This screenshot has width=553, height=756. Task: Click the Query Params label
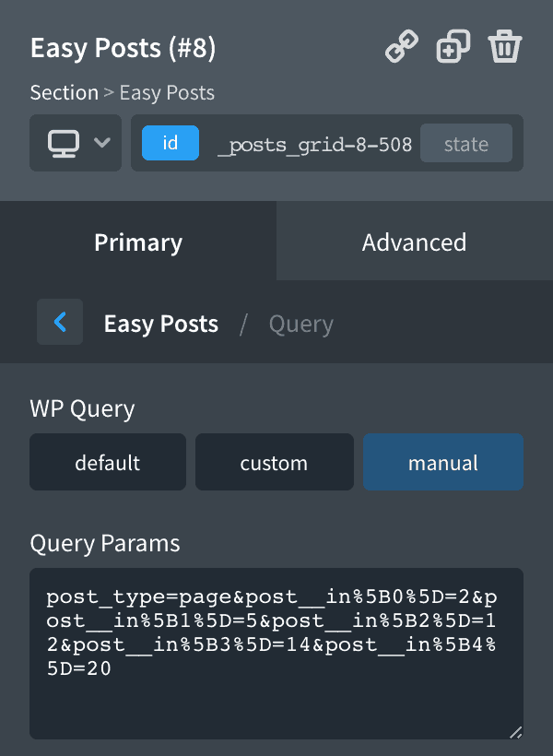pos(105,543)
